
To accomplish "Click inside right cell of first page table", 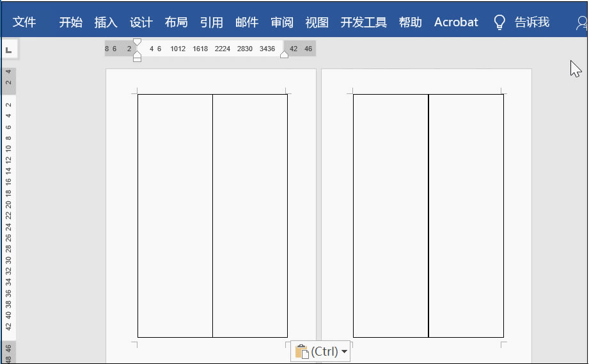I will pos(250,216).
